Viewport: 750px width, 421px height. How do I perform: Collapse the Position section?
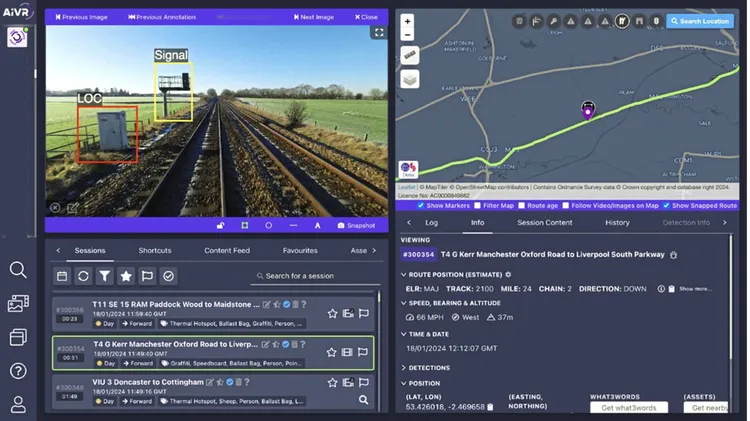(x=403, y=383)
